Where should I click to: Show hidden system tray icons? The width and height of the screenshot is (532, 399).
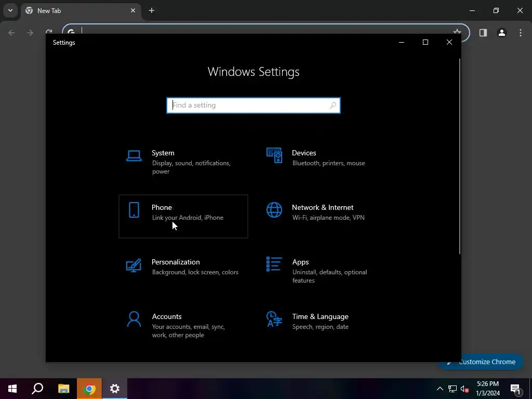click(x=440, y=389)
